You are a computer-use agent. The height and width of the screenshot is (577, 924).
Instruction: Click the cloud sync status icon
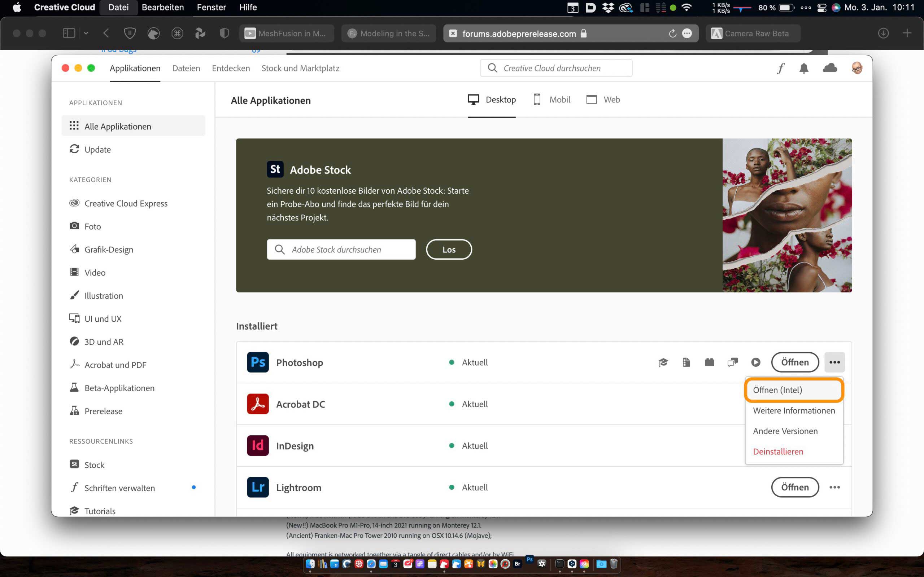[830, 68]
